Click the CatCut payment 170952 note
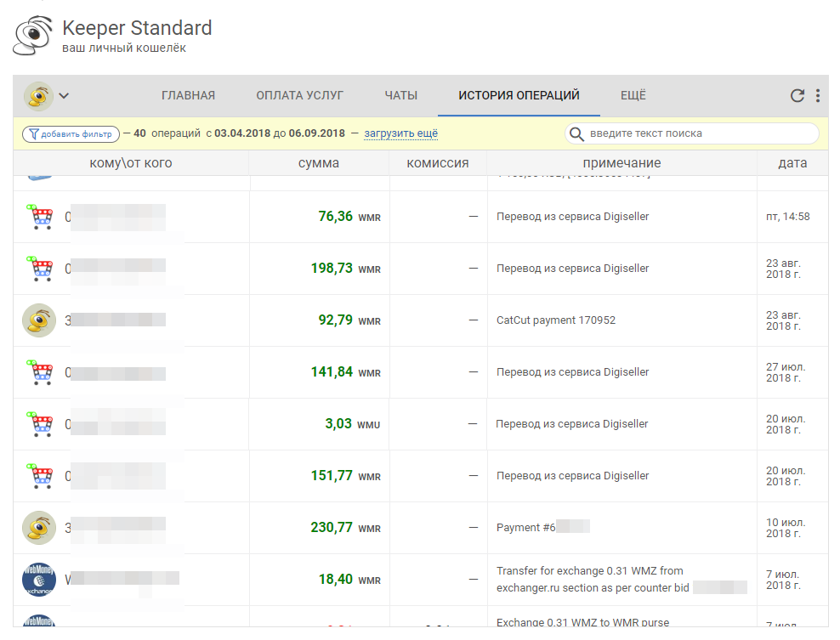Image resolution: width=840 pixels, height=640 pixels. point(555,320)
